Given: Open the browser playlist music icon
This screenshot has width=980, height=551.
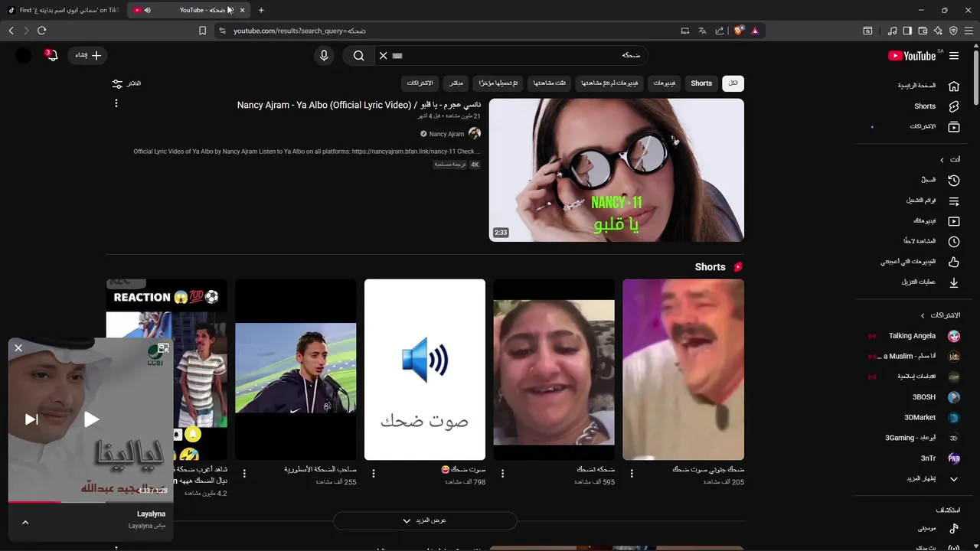Looking at the screenshot, I should (892, 31).
